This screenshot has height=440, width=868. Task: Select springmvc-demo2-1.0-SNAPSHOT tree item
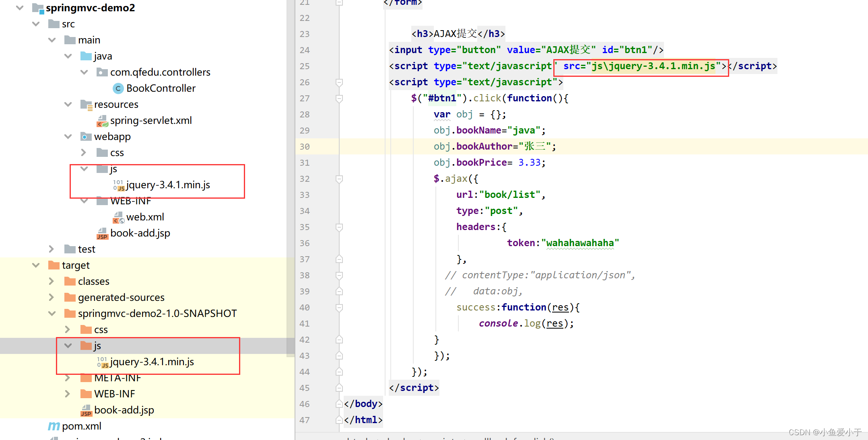pos(157,314)
